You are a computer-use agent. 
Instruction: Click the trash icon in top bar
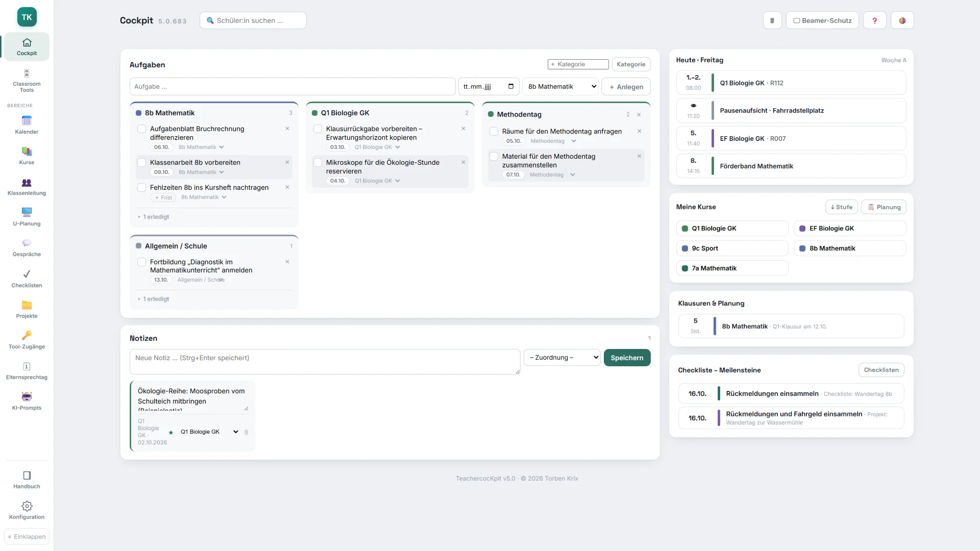coord(772,21)
